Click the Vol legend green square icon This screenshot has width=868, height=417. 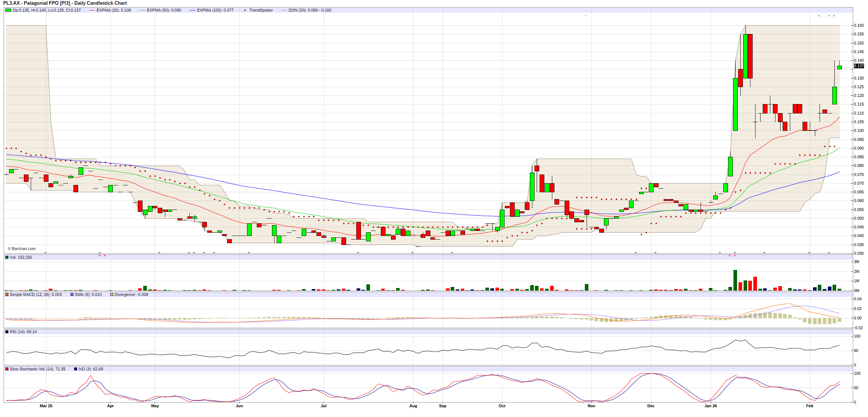pos(7,257)
